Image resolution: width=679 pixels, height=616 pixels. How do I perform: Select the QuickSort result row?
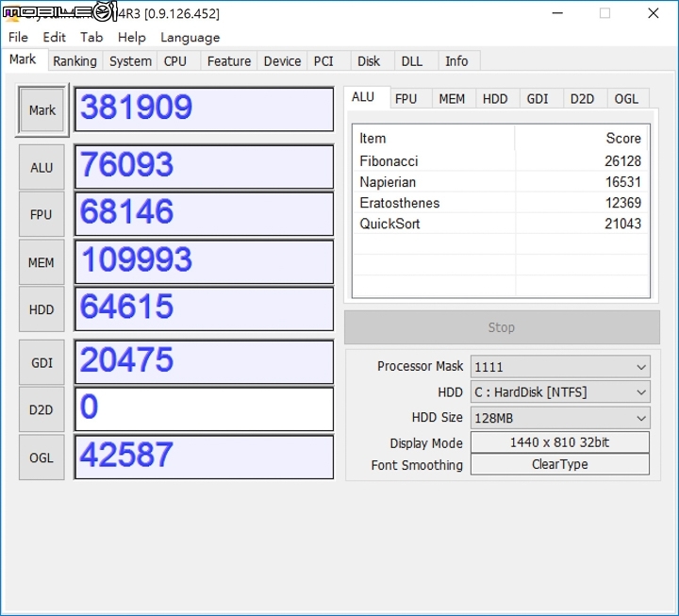[x=500, y=224]
